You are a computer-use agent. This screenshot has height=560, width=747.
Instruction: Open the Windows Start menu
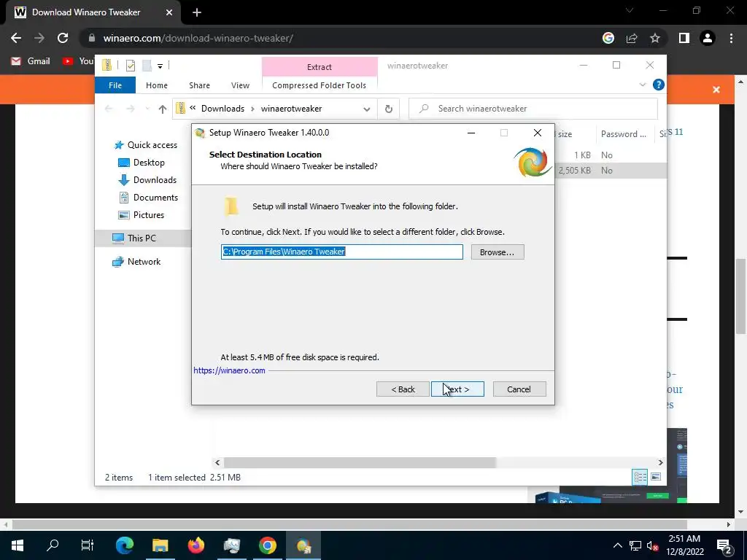[x=18, y=545]
